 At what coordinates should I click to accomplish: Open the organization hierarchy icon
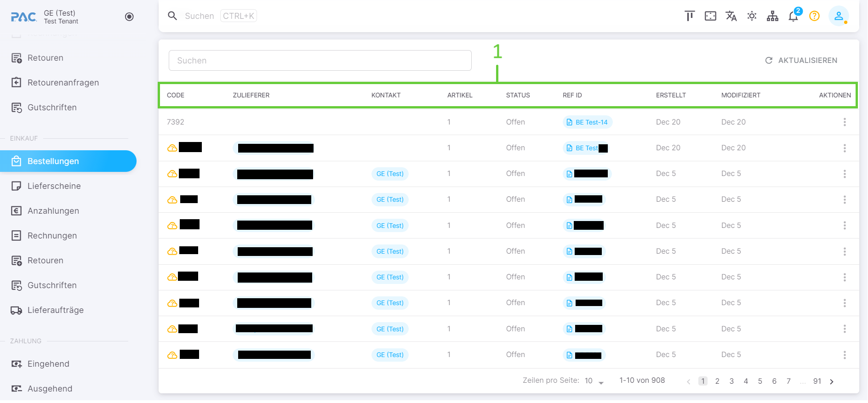772,16
